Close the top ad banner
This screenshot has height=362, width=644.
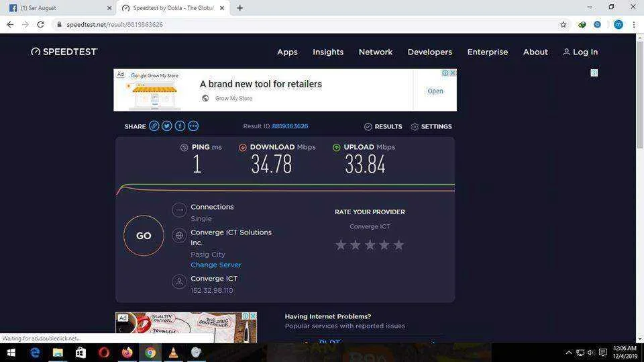(x=453, y=73)
